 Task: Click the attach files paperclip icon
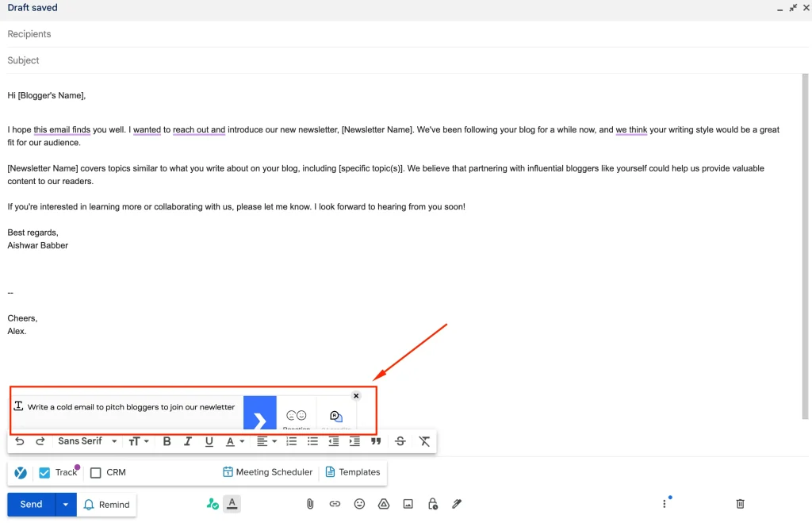(310, 504)
